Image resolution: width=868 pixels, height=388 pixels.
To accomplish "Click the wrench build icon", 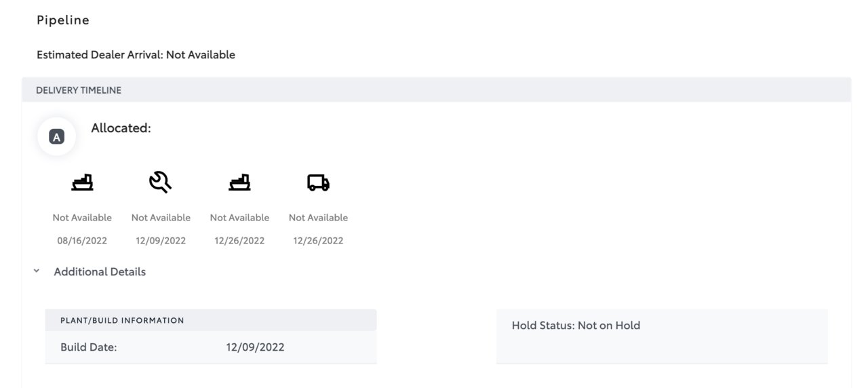I will [160, 182].
